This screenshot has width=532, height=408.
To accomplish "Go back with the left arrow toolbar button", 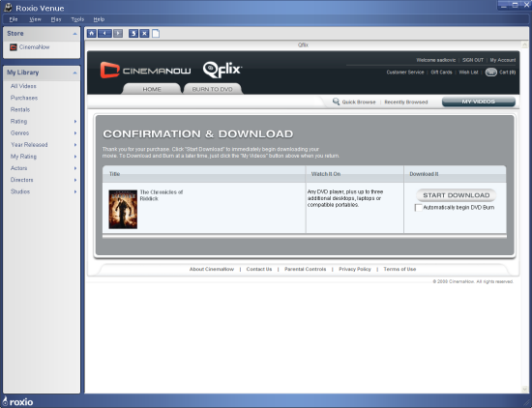I will coord(104,33).
